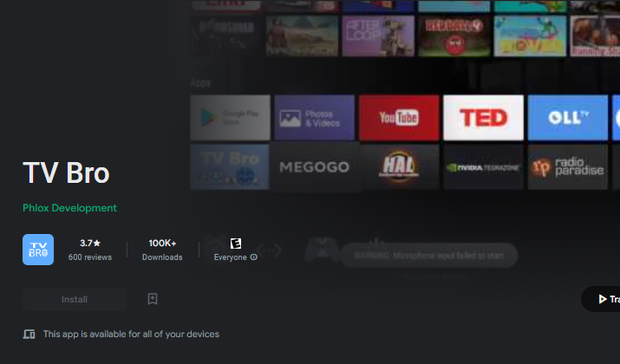Screen dimensions: 620x364
Task: Click the Google Play Store tile
Action: [x=230, y=117]
